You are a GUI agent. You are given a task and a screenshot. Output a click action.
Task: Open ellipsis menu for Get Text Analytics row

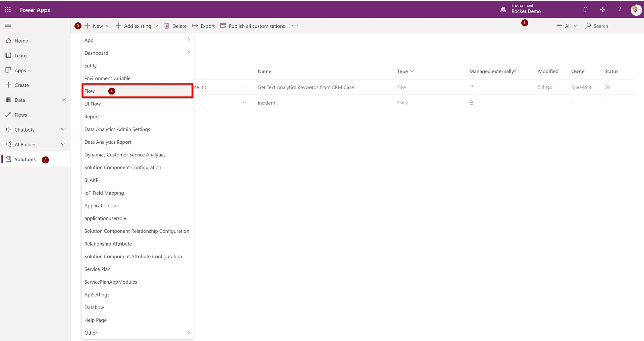pos(246,87)
